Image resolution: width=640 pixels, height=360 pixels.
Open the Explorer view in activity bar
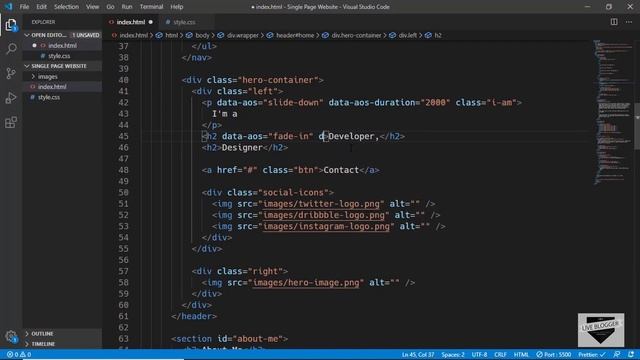pos(11,25)
